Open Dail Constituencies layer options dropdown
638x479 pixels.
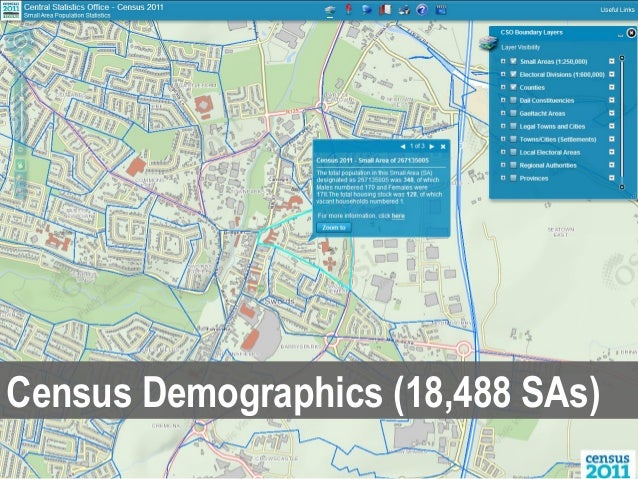pyautogui.click(x=612, y=100)
